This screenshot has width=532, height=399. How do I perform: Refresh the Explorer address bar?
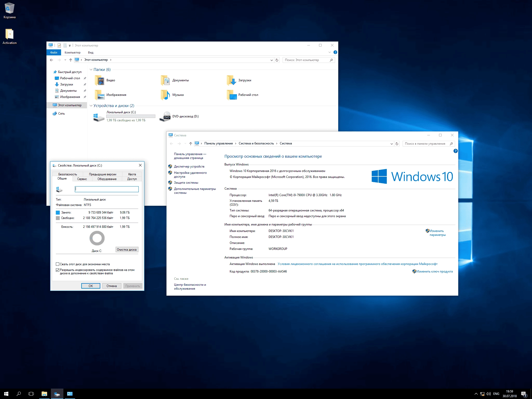(277, 60)
